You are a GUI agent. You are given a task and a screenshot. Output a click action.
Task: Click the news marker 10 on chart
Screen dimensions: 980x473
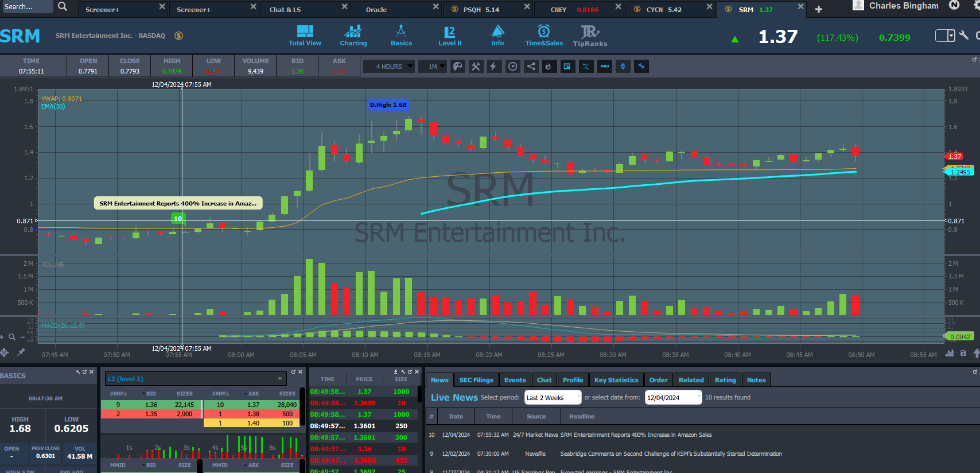point(178,218)
